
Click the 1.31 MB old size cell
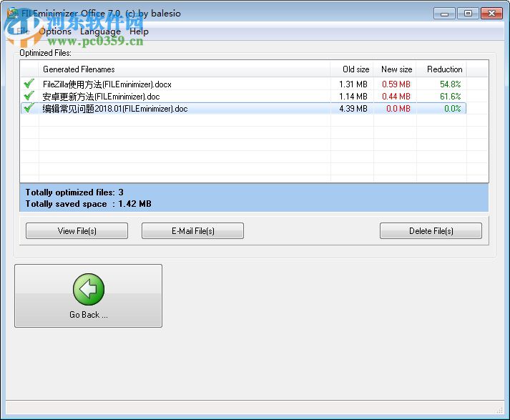point(353,84)
